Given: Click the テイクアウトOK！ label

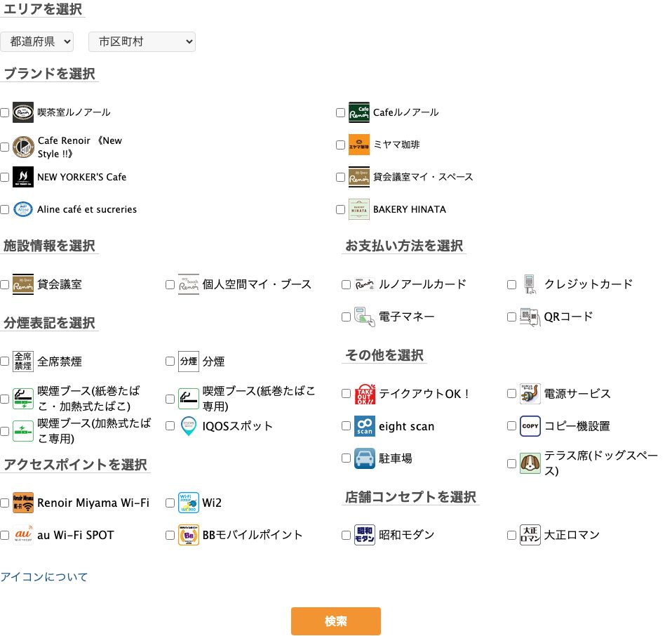Looking at the screenshot, I should [424, 394].
